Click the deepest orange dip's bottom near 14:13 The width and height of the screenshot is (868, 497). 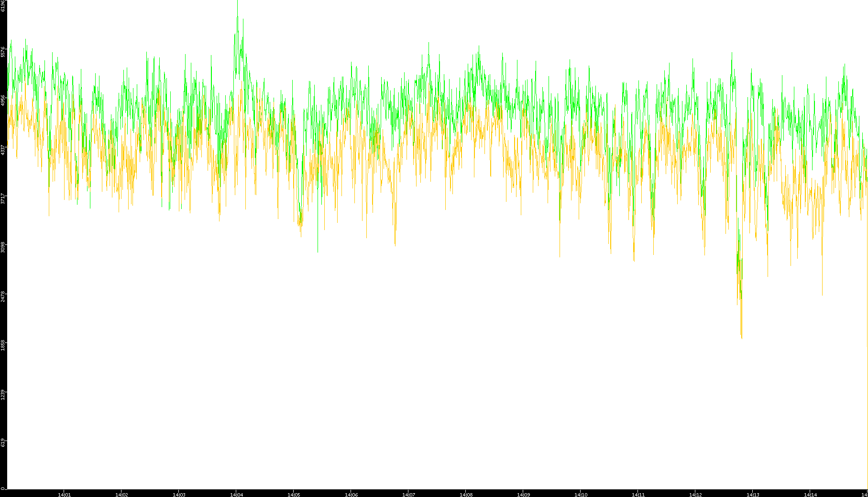pyautogui.click(x=742, y=338)
